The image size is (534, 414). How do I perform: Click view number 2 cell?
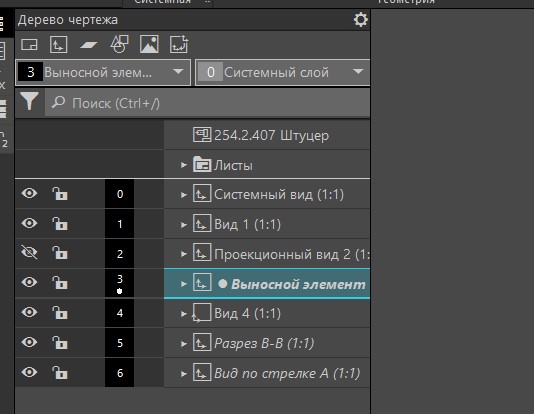[x=120, y=254]
